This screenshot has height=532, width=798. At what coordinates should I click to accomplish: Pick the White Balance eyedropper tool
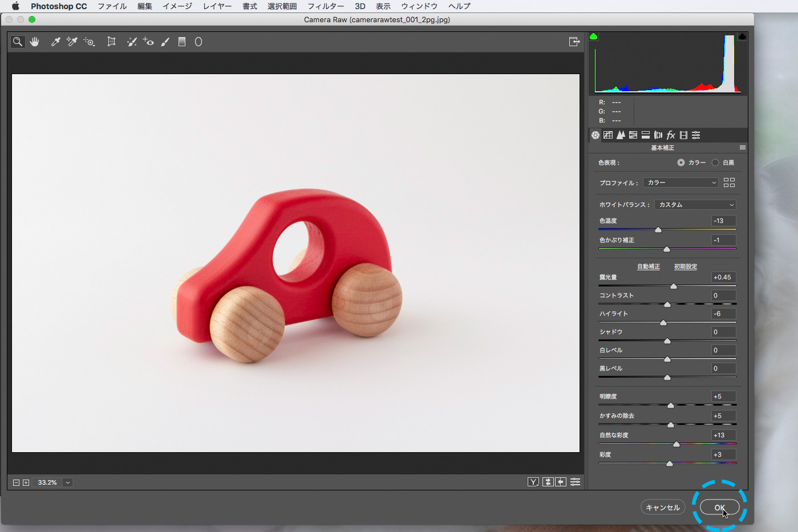55,42
